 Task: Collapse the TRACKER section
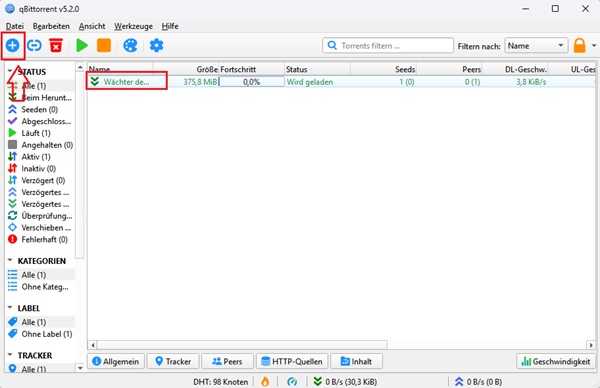click(x=10, y=355)
